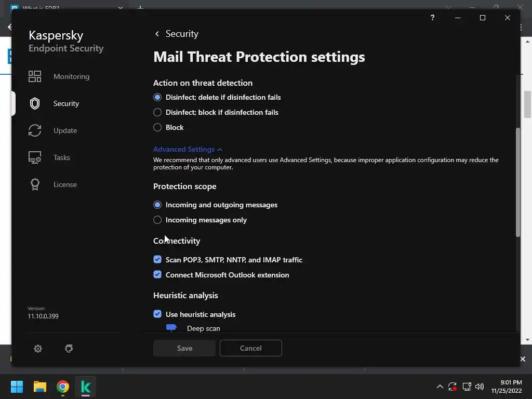Click the Action on threat detection heading
Screen dimensions: 532x399
point(203,83)
